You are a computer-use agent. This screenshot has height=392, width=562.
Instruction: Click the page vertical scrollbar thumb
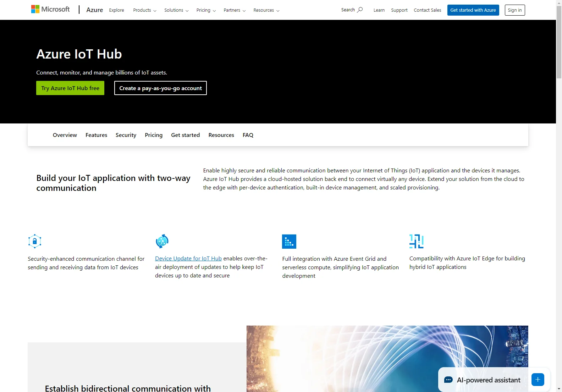(x=559, y=42)
